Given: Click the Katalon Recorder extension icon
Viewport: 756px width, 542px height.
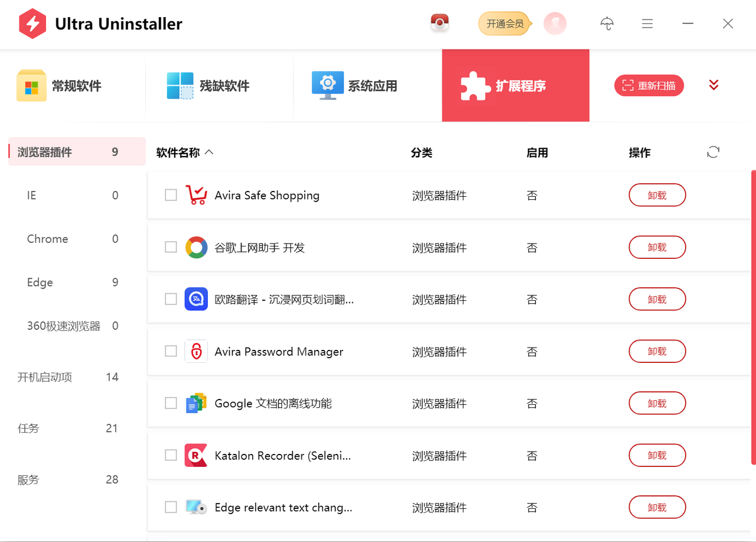Looking at the screenshot, I should 196,455.
